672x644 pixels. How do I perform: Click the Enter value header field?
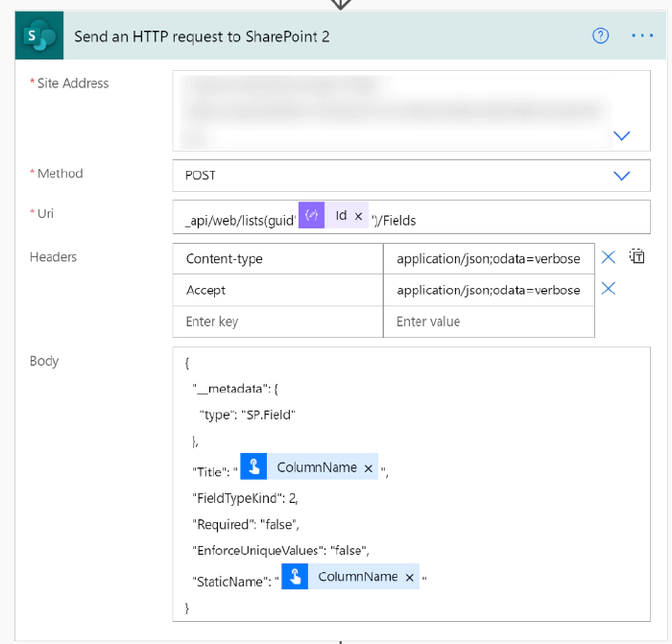488,322
